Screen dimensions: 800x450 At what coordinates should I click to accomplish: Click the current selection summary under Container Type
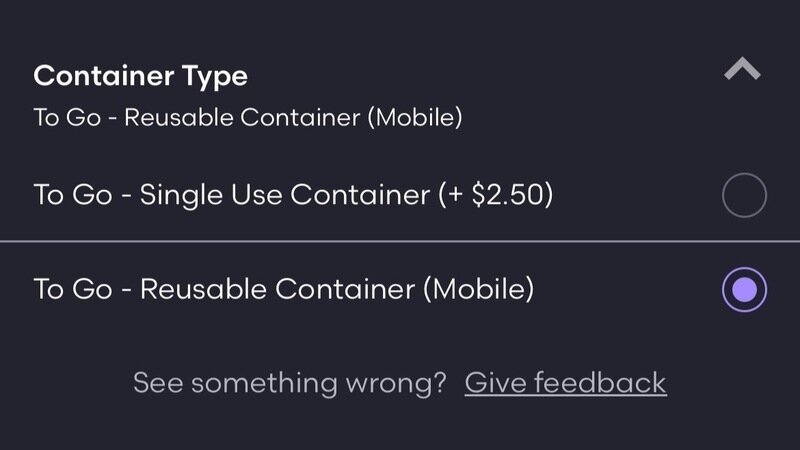pos(247,117)
